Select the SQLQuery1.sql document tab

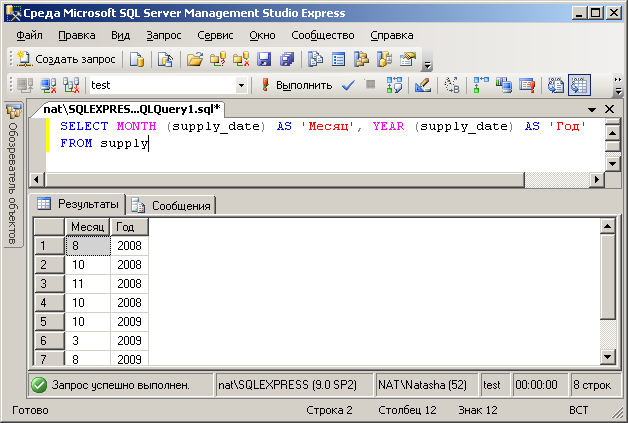(131, 109)
